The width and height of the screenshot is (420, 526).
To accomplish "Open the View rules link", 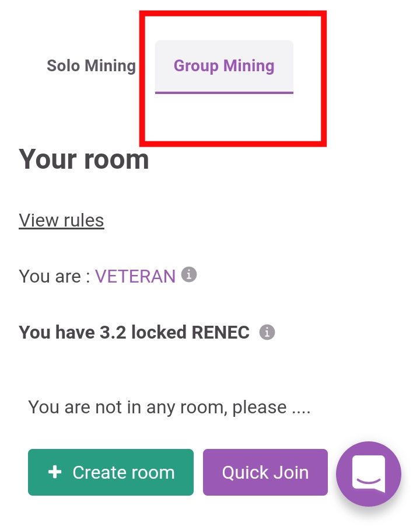I will pos(61,220).
